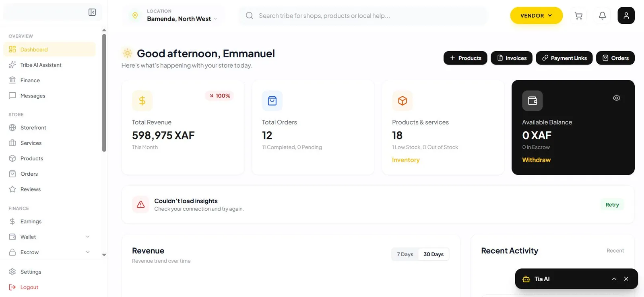Open the shopping cart
Viewport: 644px width, 297px height.
578,16
